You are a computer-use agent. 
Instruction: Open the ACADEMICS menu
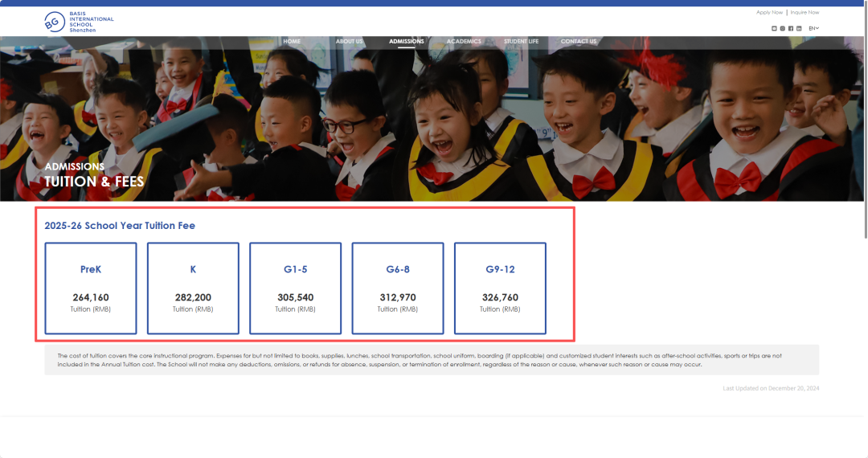click(x=464, y=41)
